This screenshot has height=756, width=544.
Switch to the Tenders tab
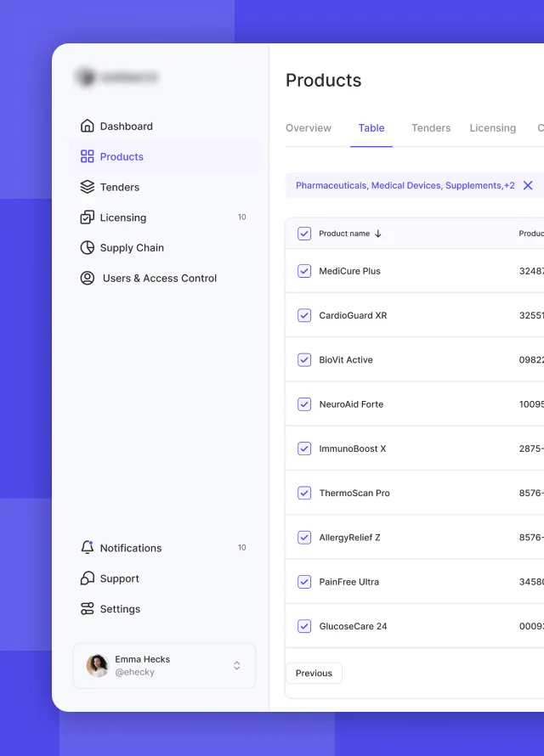coord(431,127)
